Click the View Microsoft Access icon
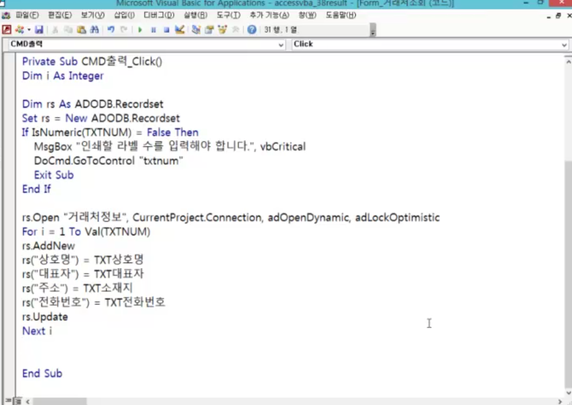Viewport: 572px width, 405px height. pyautogui.click(x=7, y=30)
